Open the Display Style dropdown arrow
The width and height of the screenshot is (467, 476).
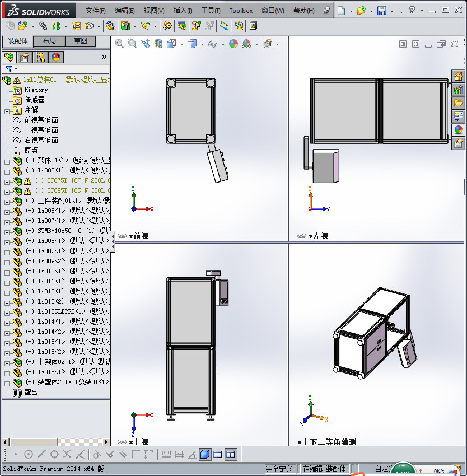point(202,45)
